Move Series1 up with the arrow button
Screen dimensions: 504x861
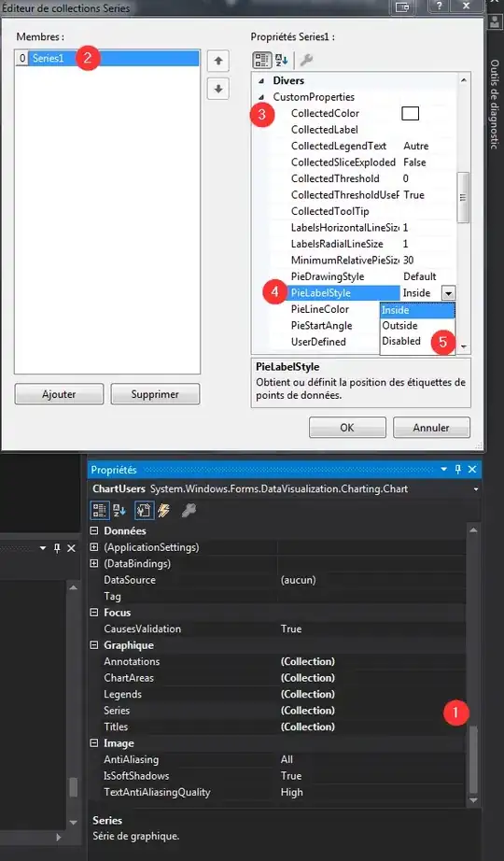tap(218, 61)
